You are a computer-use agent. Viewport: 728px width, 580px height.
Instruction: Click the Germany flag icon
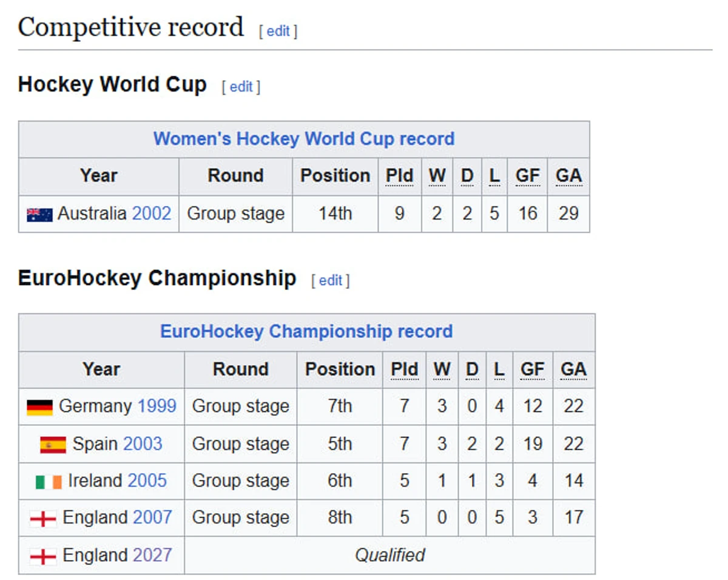pos(39,407)
